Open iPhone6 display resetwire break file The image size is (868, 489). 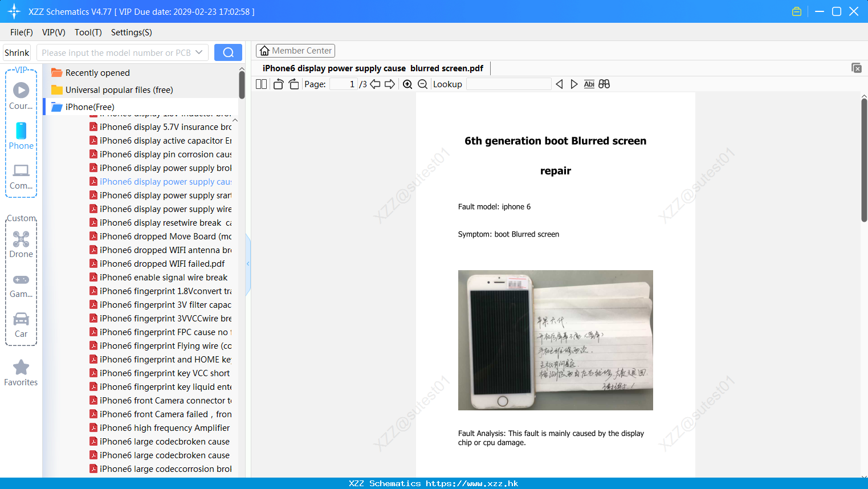pyautogui.click(x=161, y=222)
